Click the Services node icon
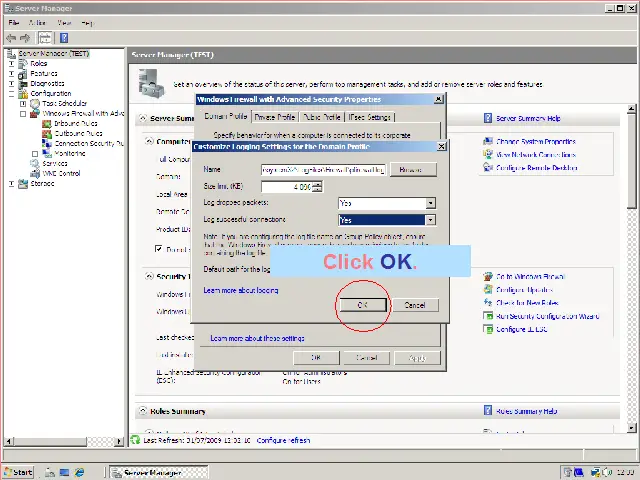640x480 pixels. [35, 164]
